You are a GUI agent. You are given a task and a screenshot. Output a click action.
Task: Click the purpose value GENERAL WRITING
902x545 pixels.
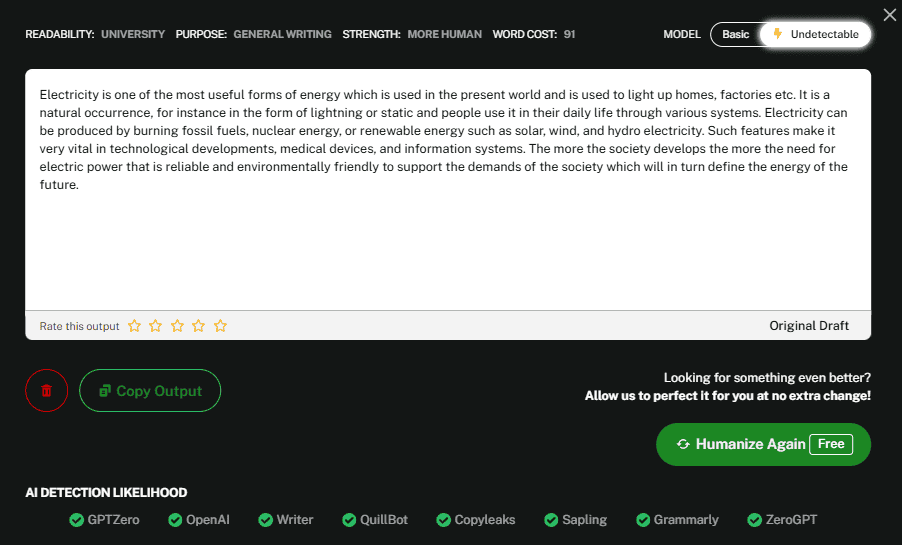(282, 35)
